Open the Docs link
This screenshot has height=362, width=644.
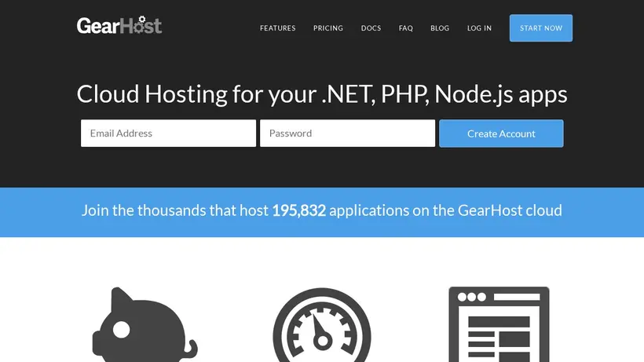coord(371,28)
